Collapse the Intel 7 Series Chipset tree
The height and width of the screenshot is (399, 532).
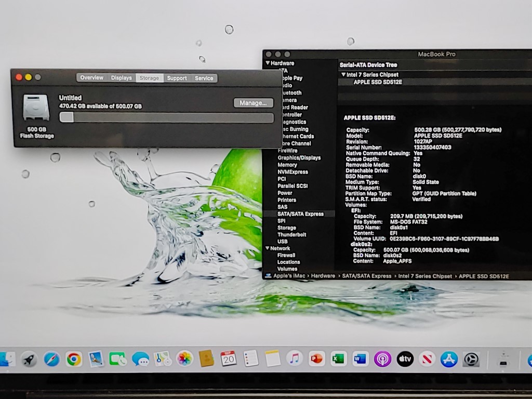click(x=343, y=74)
